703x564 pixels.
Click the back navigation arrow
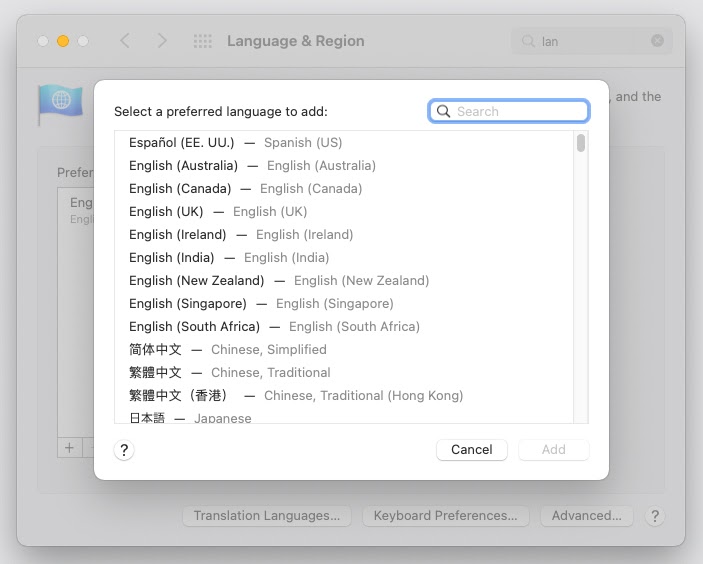click(x=125, y=41)
